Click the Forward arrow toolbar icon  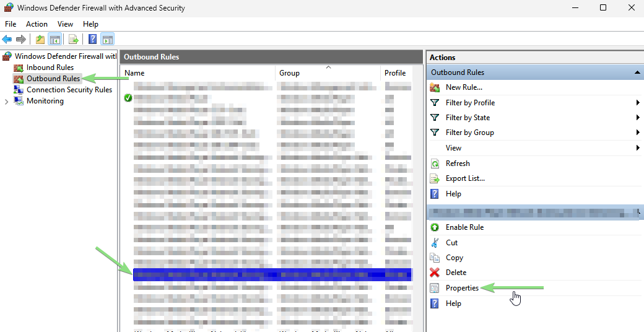pos(21,40)
